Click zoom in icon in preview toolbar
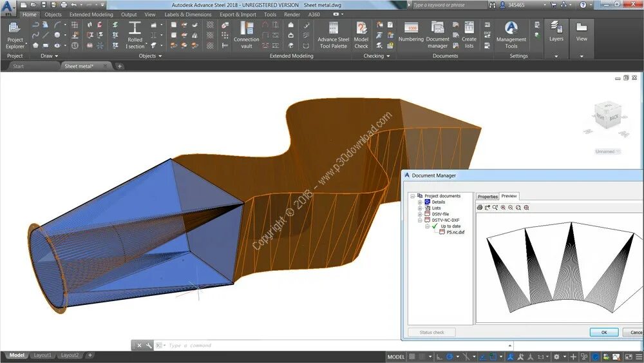The width and height of the screenshot is (644, 363). (503, 208)
